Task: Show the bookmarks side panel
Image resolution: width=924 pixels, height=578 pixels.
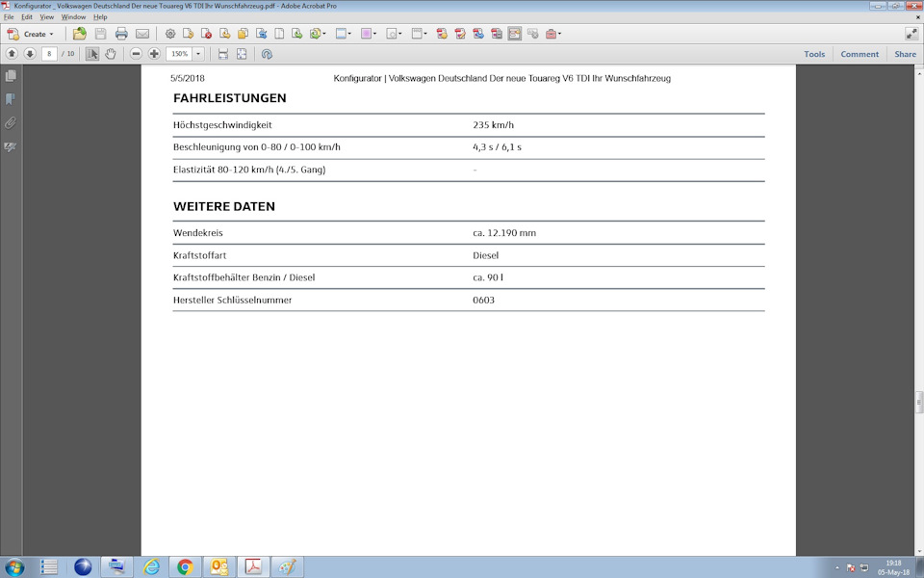Action: 11,99
